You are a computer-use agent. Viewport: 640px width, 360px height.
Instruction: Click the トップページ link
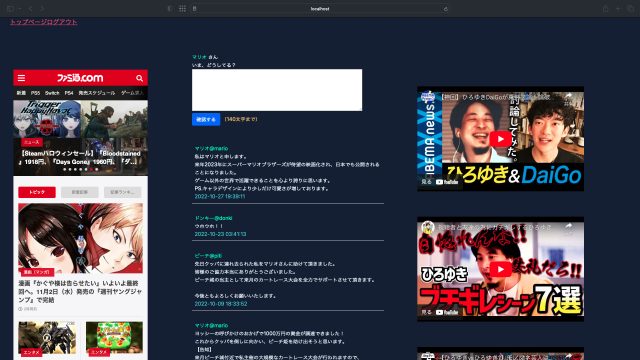pyautogui.click(x=27, y=22)
